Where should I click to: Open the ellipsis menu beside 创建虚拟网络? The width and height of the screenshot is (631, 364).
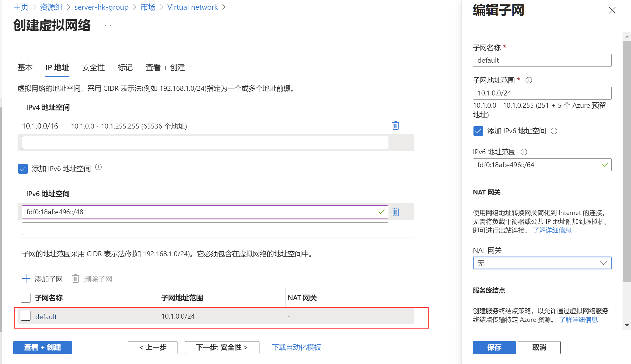tap(108, 25)
